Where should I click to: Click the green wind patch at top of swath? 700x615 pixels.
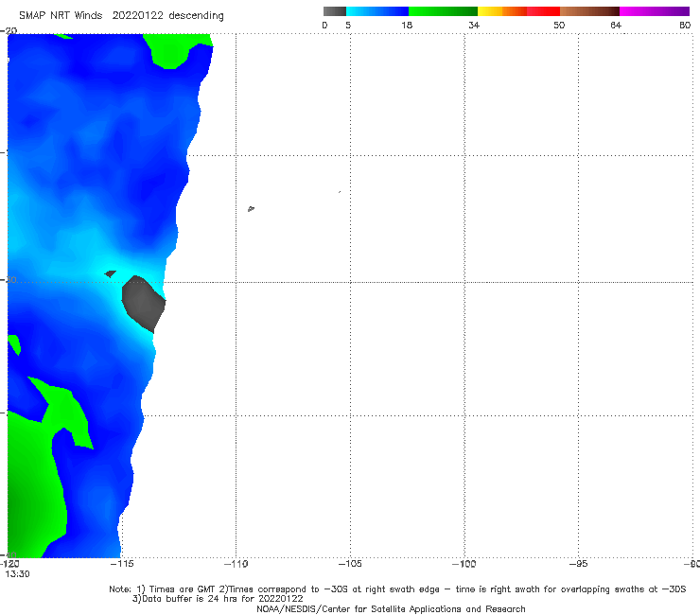click(x=179, y=50)
